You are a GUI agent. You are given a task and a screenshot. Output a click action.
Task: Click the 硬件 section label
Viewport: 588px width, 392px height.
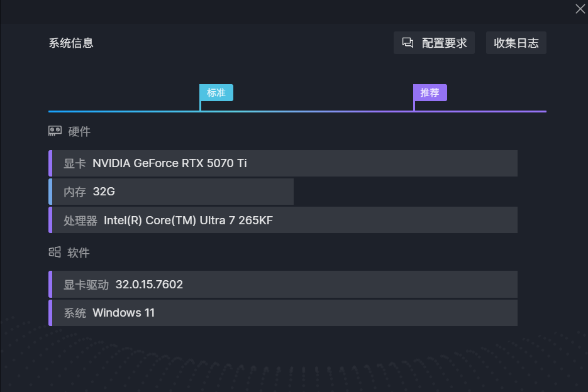(x=79, y=131)
